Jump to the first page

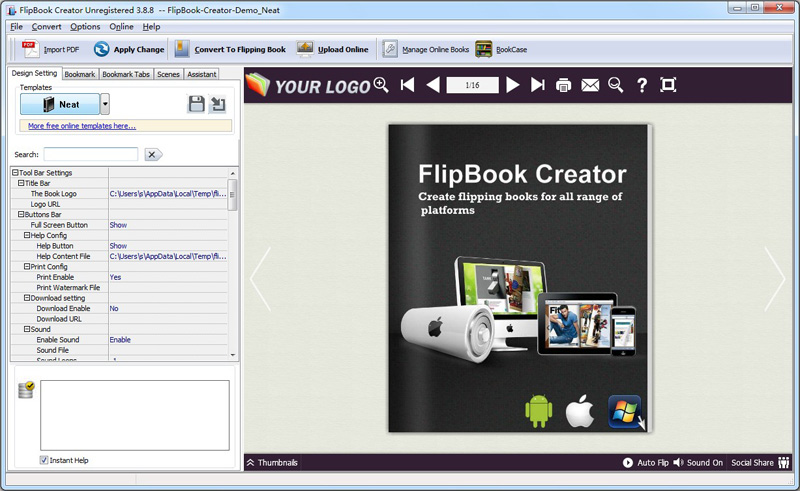pyautogui.click(x=407, y=85)
